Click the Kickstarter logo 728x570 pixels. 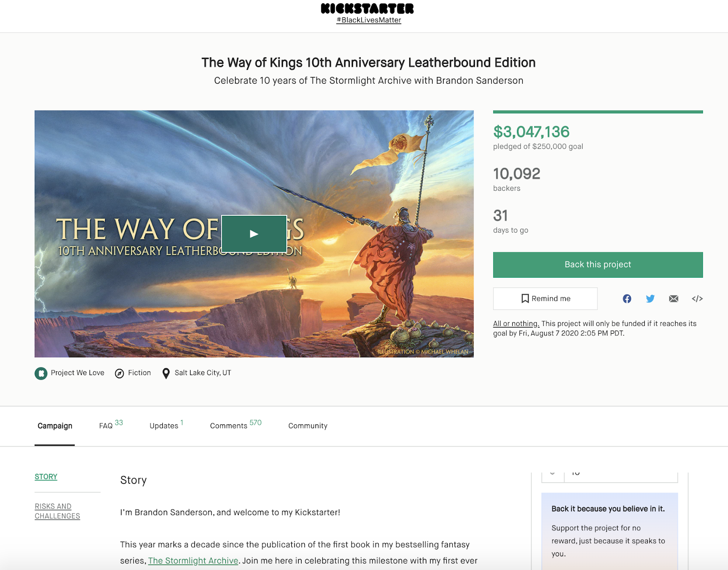[x=368, y=9]
